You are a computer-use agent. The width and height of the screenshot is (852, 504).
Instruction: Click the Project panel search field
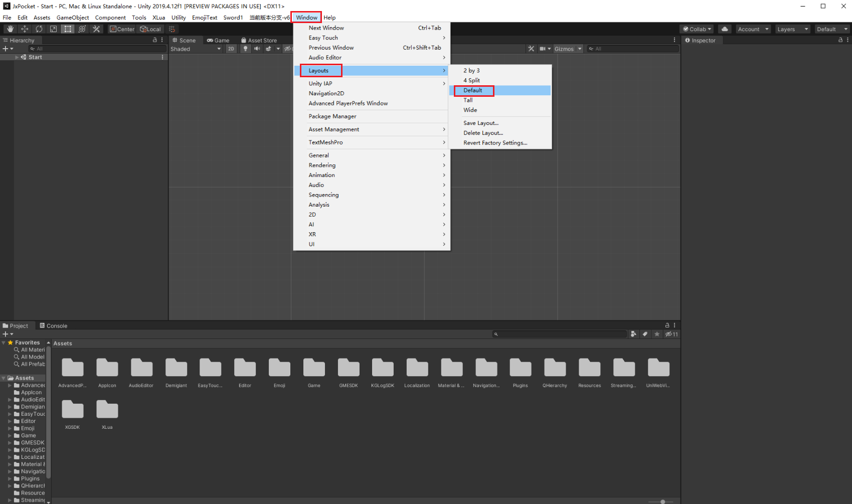point(559,334)
